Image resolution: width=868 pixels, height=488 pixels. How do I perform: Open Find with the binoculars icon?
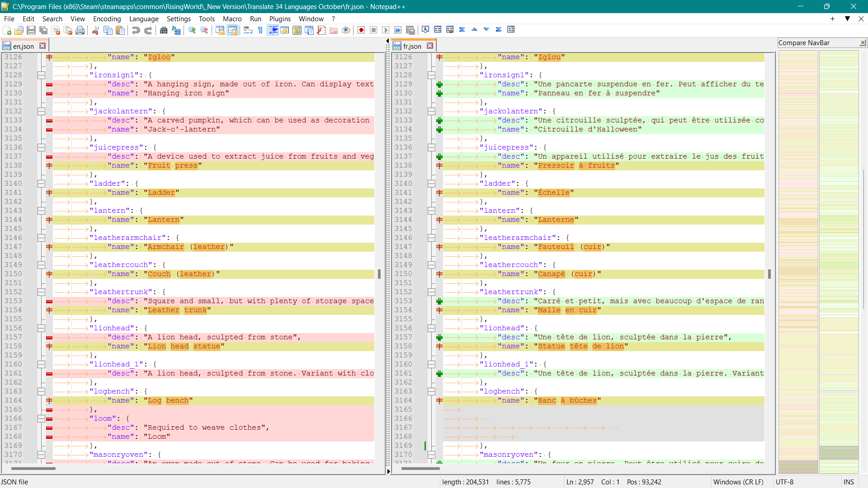click(164, 30)
